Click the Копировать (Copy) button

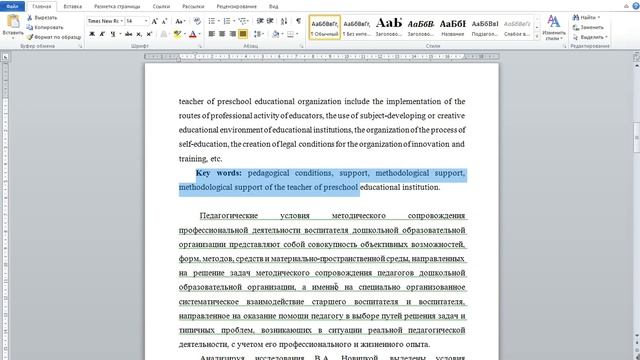45,27
